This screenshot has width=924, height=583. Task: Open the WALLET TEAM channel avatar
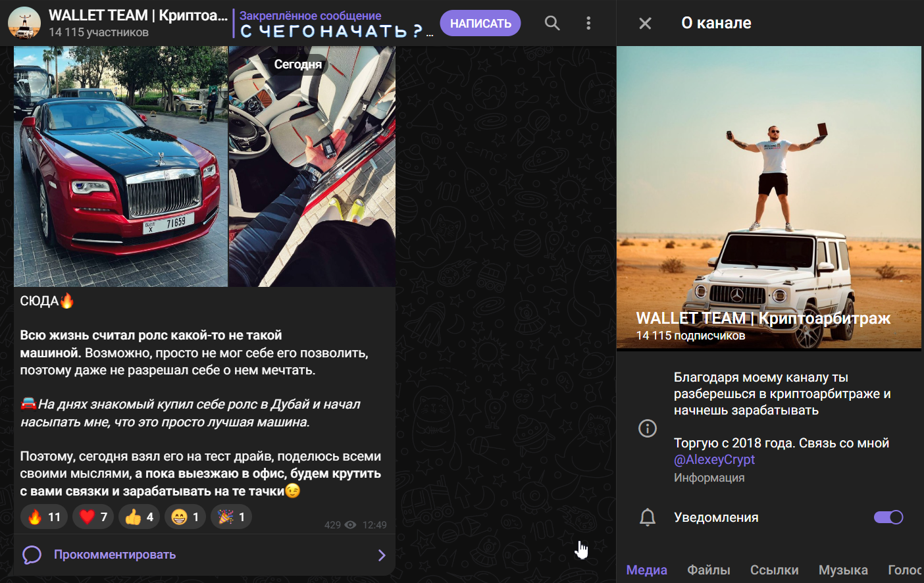pyautogui.click(x=24, y=23)
